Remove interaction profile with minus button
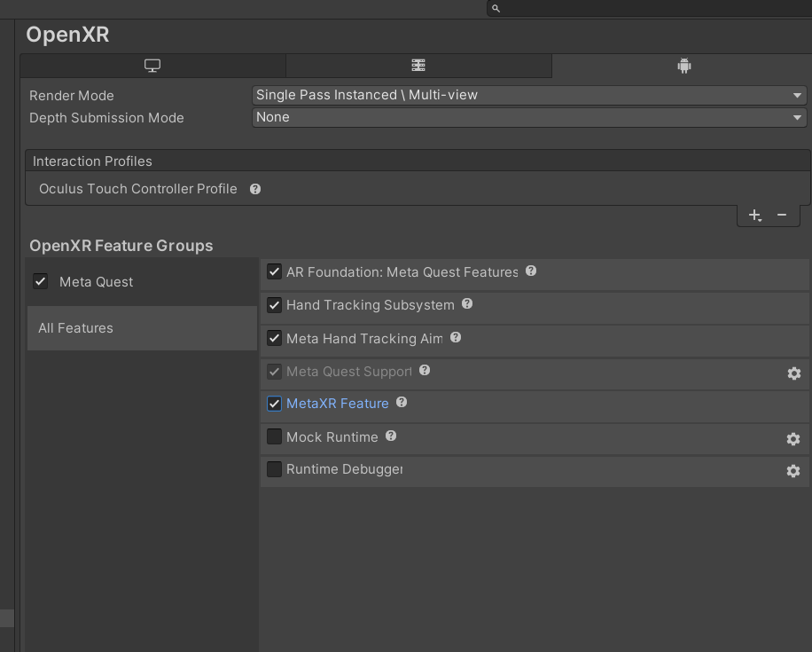This screenshot has width=812, height=652. (782, 215)
